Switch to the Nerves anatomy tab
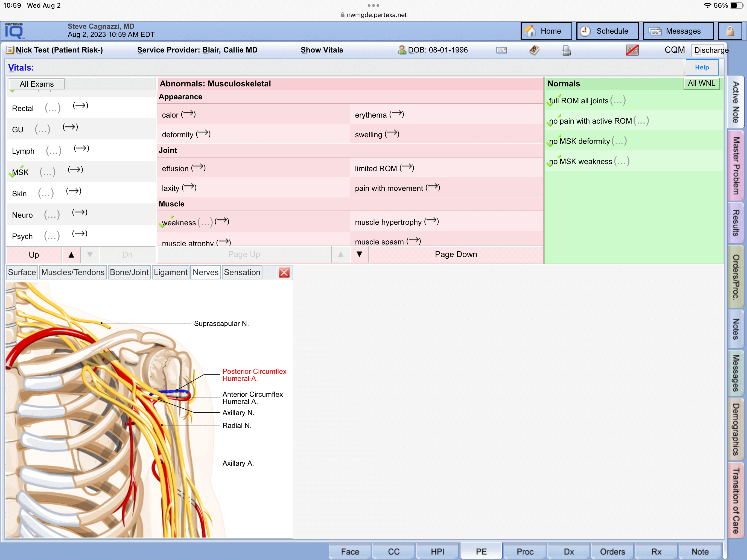Viewport: 747px width, 560px height. tap(205, 273)
